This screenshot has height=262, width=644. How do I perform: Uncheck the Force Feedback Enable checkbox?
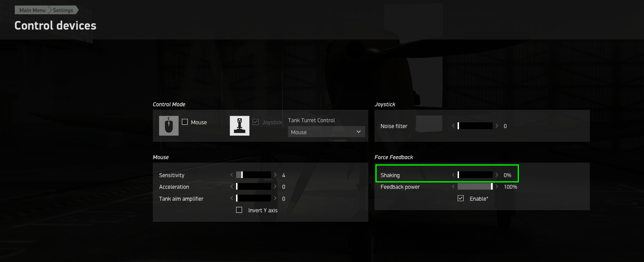tap(461, 198)
